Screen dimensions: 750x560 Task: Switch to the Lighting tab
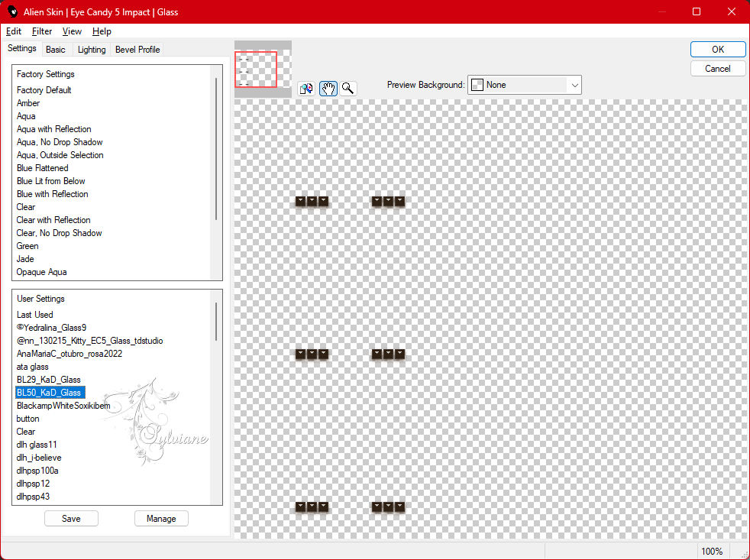[x=92, y=50]
